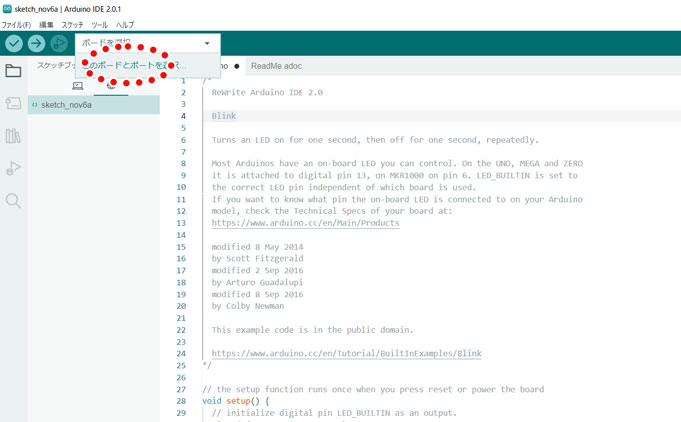Open the board selector dropdown arrow

click(x=207, y=43)
